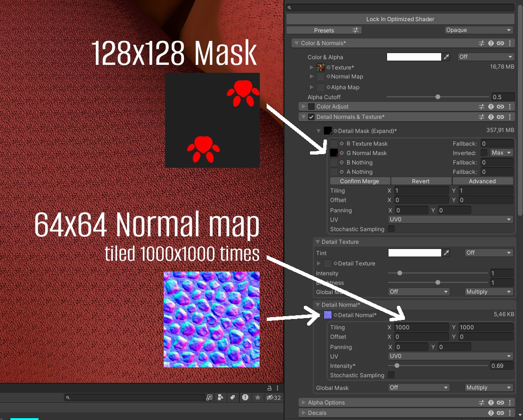Screen dimensions: 523x420
Task: Click the eyedropper next to Color & Alpha
Action: pos(447,57)
